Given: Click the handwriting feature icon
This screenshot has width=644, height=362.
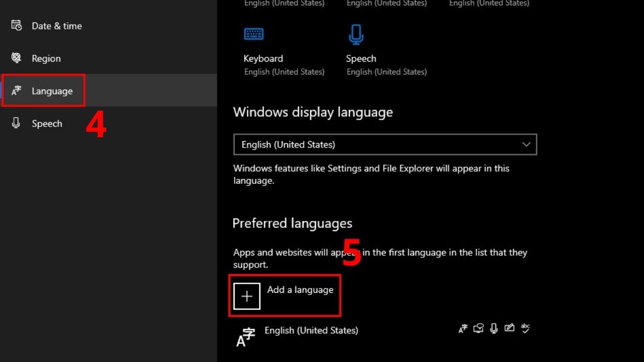Looking at the screenshot, I should pyautogui.click(x=509, y=329).
